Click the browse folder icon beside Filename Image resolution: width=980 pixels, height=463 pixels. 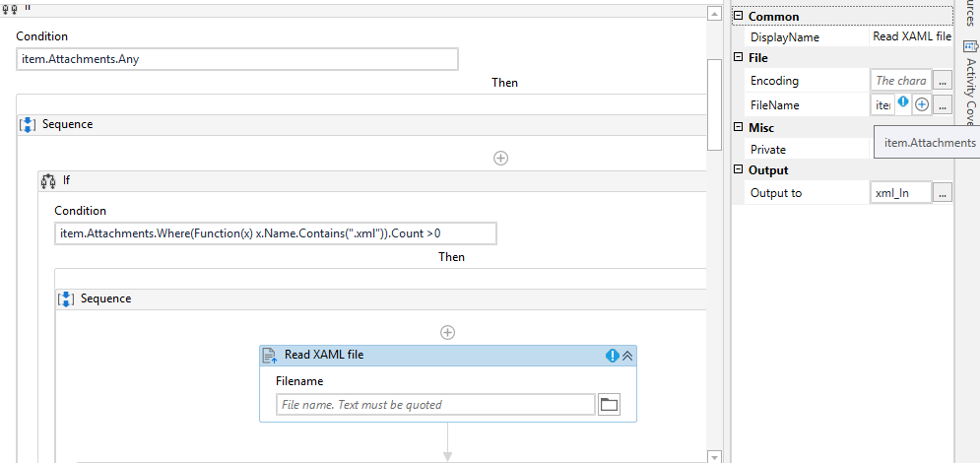click(x=609, y=404)
